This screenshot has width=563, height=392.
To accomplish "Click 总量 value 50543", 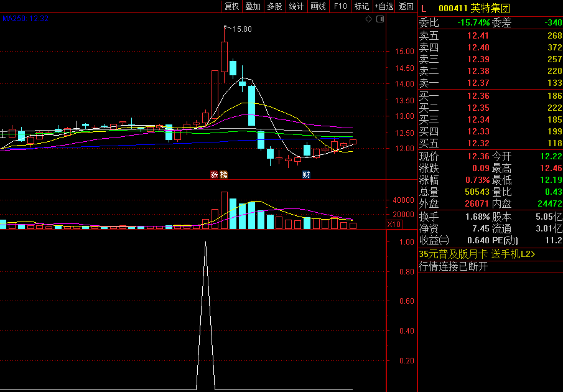I will 477,192.
